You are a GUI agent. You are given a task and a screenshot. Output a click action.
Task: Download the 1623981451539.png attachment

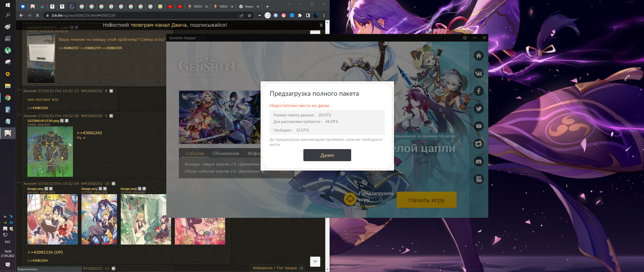point(67,121)
